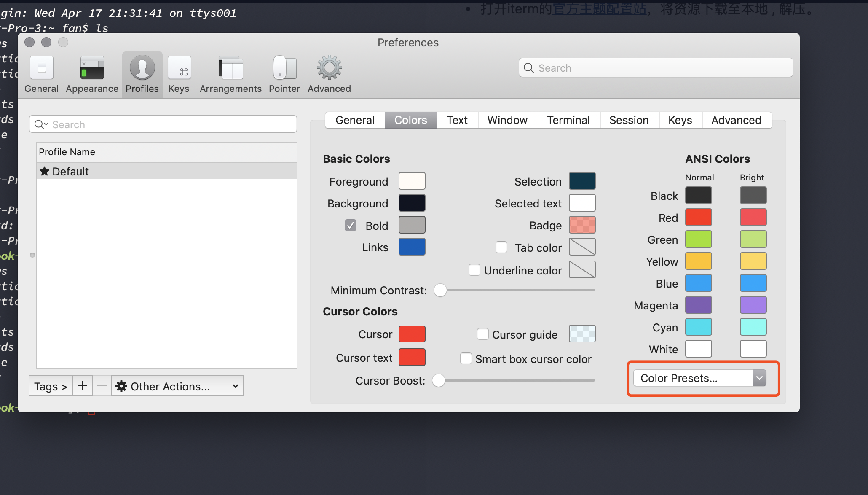Expand the Other Actions menu
The image size is (868, 495).
(177, 386)
